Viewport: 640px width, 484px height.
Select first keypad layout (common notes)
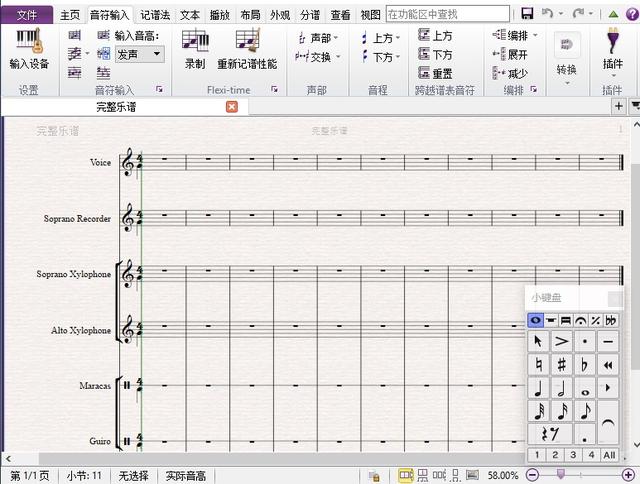click(x=536, y=320)
